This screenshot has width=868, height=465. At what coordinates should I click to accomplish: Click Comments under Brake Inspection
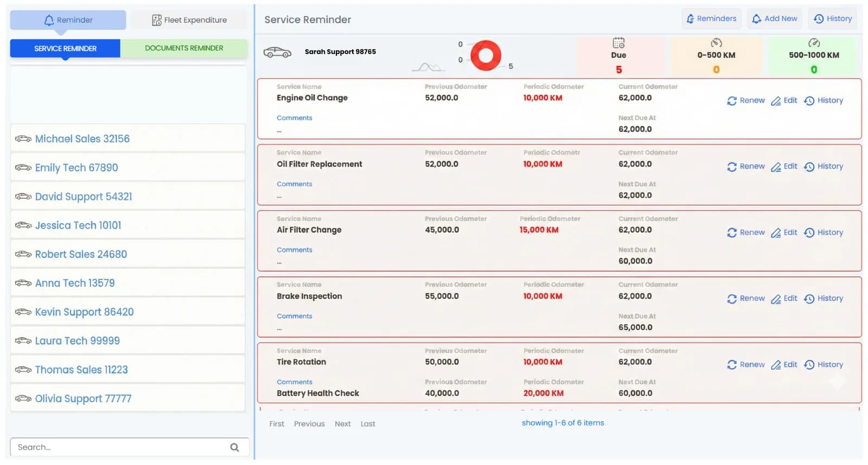(295, 316)
